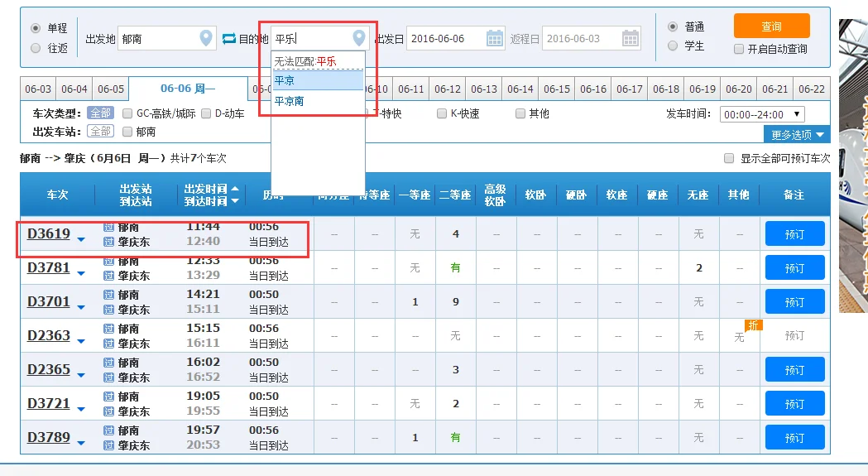Click 一等座 count 1 for D3789
This screenshot has height=476, width=868.
(x=415, y=438)
